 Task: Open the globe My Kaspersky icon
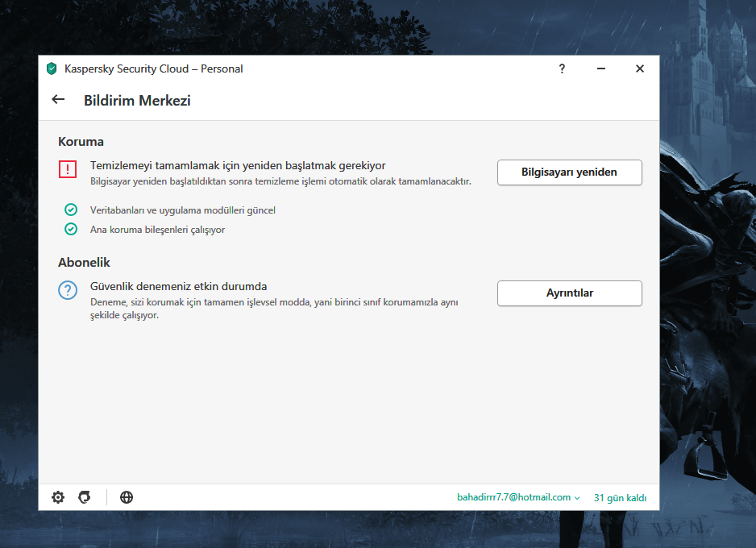[127, 497]
